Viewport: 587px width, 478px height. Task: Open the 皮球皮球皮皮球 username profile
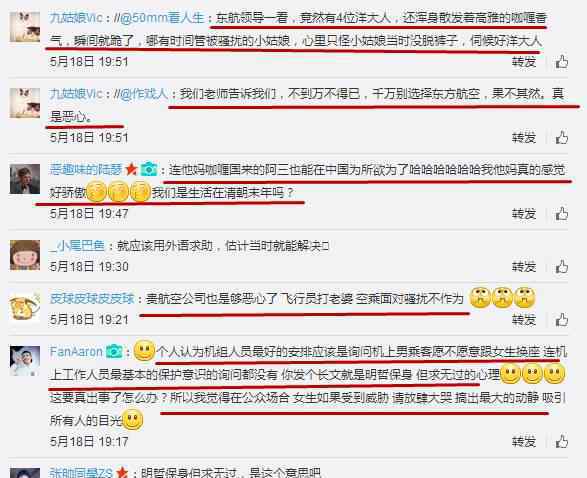click(92, 298)
